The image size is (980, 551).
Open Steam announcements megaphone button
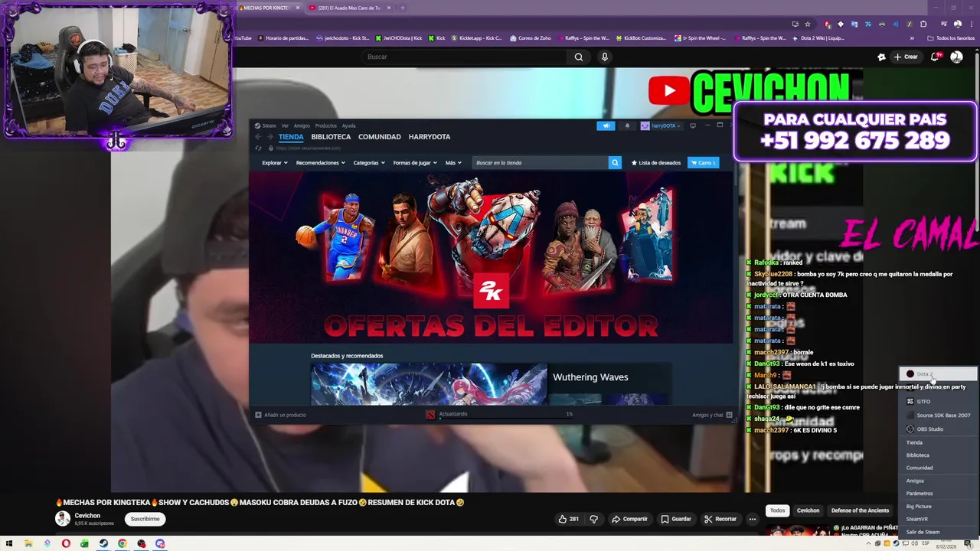click(x=606, y=126)
